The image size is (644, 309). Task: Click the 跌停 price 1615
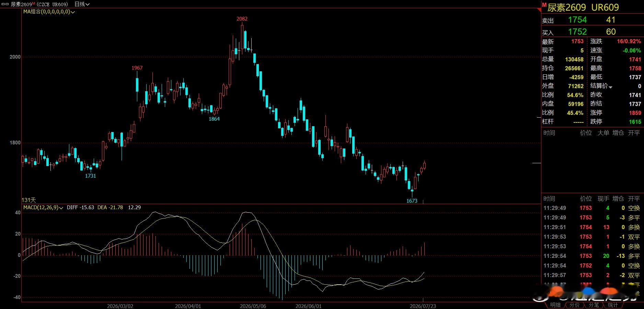(635, 122)
